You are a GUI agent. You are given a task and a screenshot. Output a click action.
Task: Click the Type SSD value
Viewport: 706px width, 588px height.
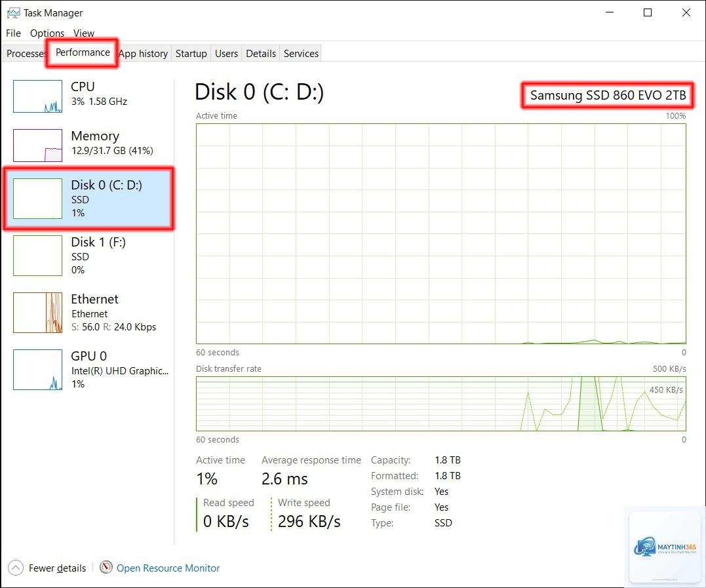click(443, 523)
